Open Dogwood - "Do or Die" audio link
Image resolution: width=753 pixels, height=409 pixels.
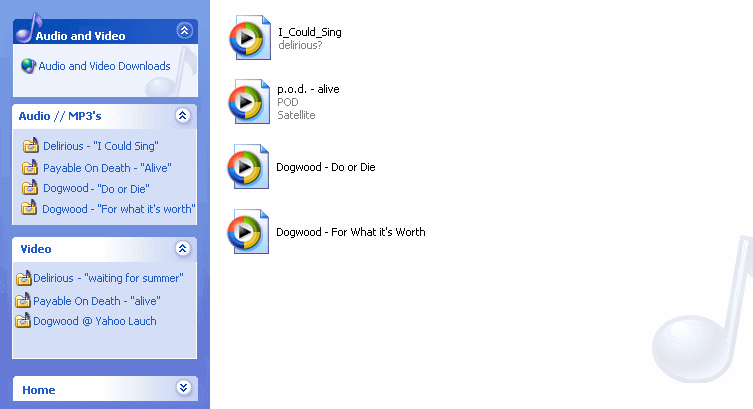(96, 188)
